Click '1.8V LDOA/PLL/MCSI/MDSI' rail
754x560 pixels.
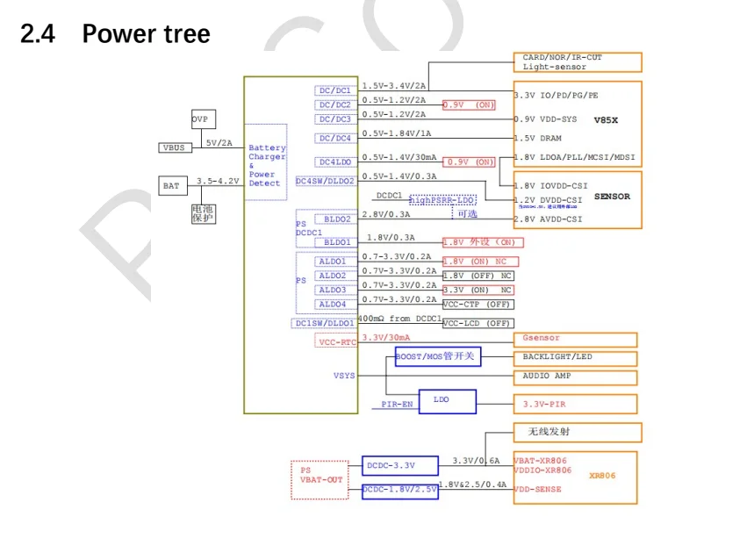(574, 157)
